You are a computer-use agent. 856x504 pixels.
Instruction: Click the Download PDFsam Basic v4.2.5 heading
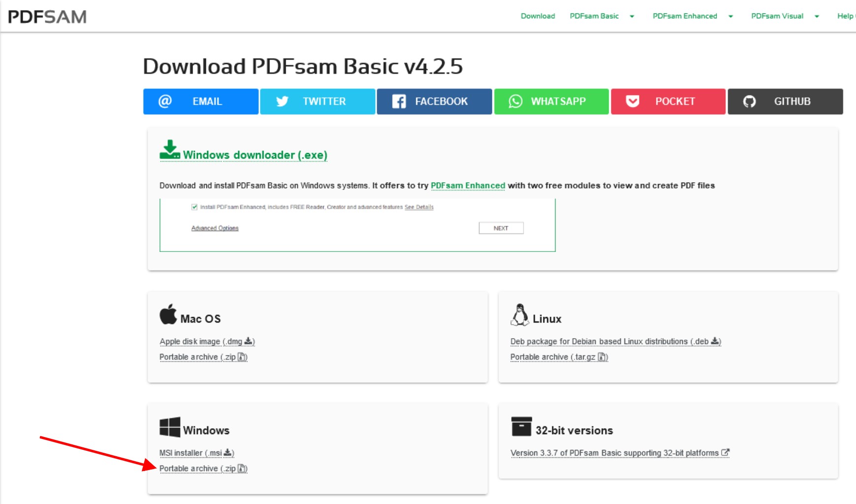[303, 66]
